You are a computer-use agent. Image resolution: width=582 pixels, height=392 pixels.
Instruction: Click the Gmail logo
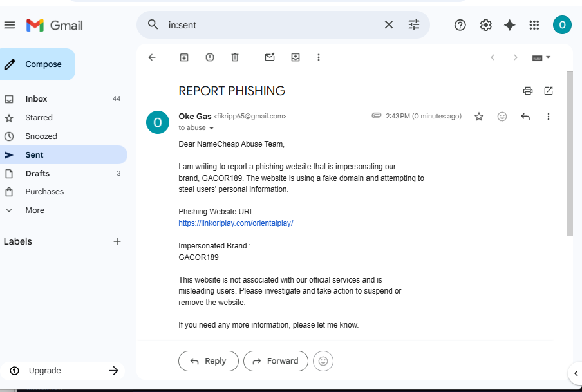(x=55, y=25)
